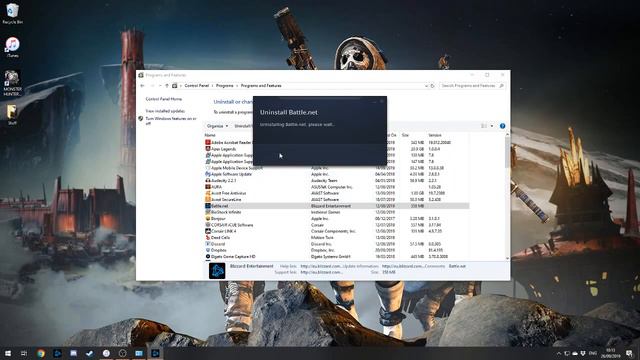
Task: Open the Recycle Bin desktop icon
Action: (x=12, y=13)
